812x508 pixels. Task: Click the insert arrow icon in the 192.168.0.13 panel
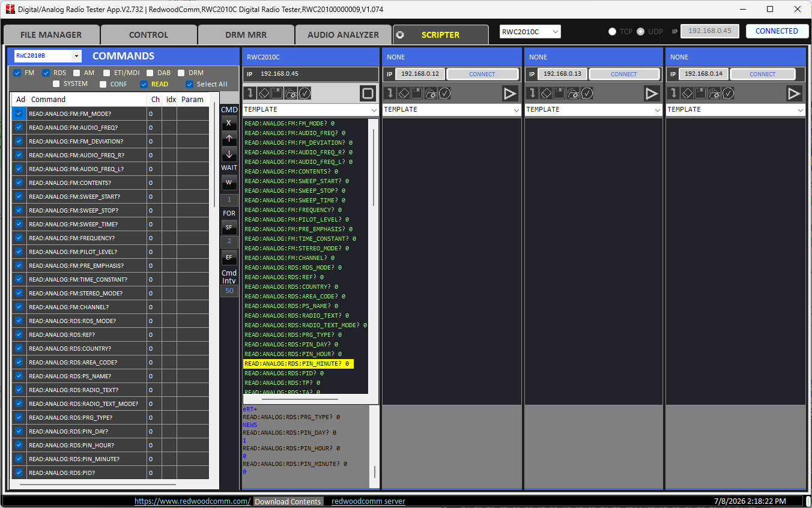tap(532, 93)
